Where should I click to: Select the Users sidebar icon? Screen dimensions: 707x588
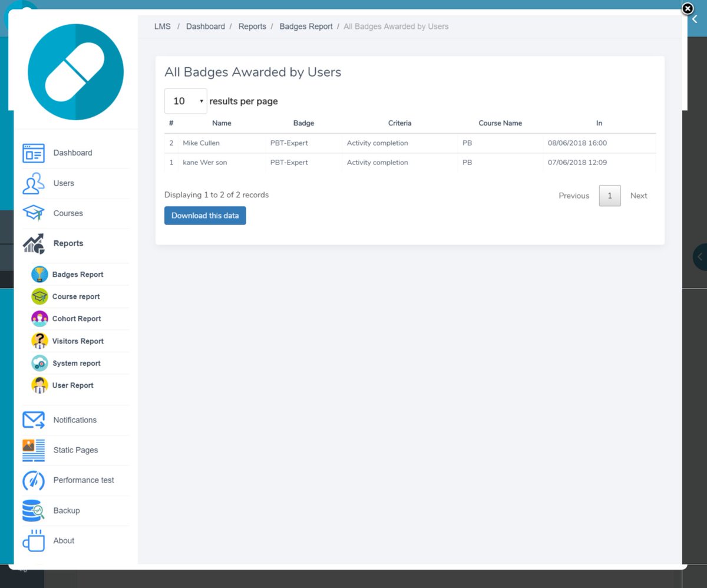34,183
